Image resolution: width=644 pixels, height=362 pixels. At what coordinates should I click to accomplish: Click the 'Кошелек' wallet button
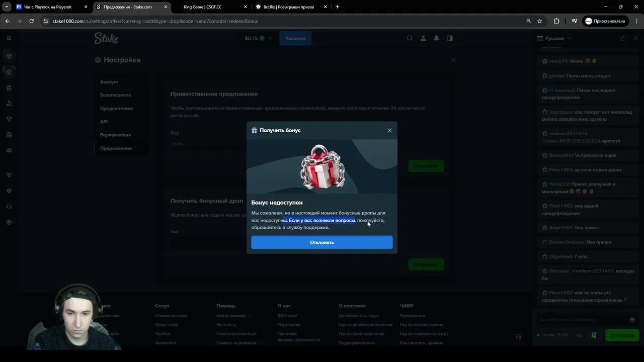(x=295, y=38)
